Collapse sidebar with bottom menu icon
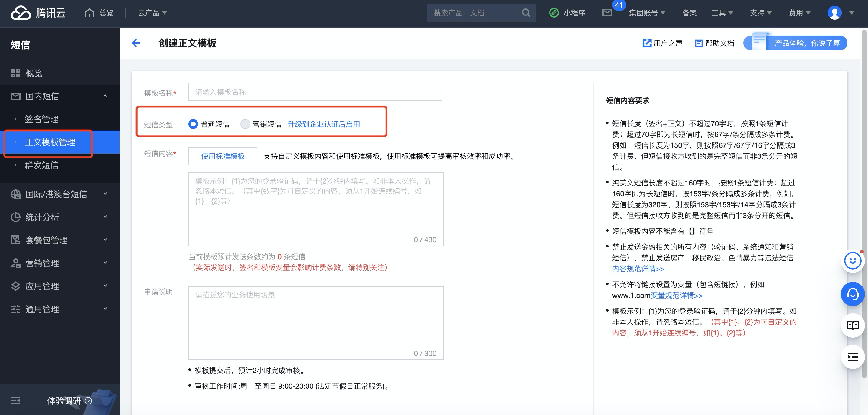Screen dimensions: 868x415 (x=15, y=400)
